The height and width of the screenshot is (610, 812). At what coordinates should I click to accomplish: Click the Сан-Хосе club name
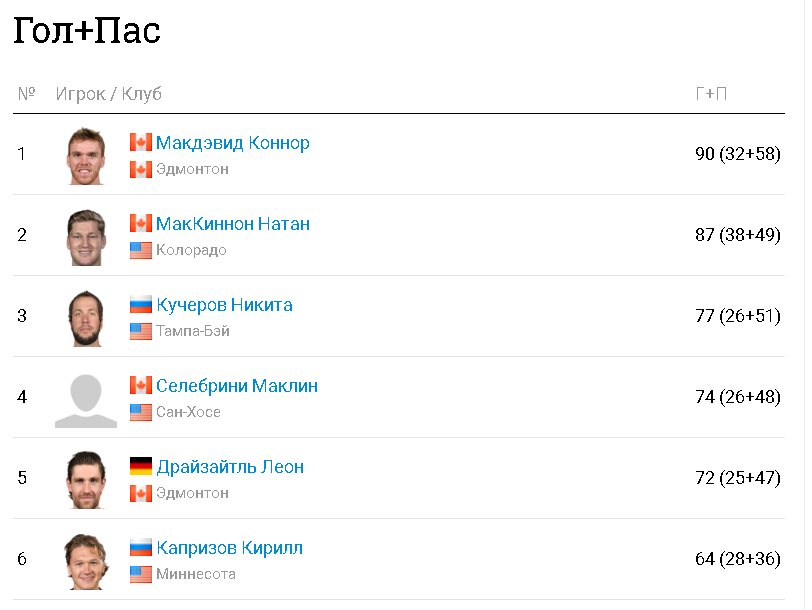pos(188,412)
